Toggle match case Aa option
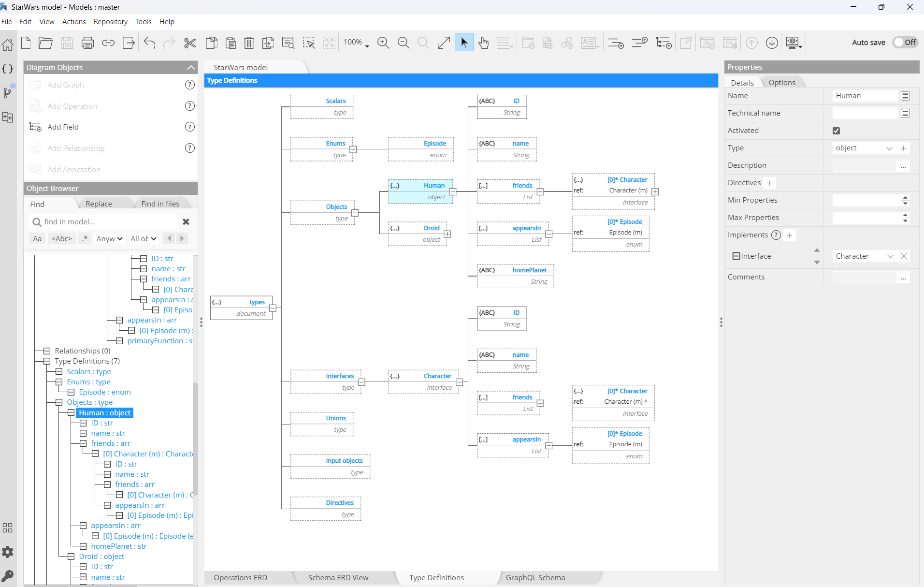The width and height of the screenshot is (924, 587). [x=37, y=238]
